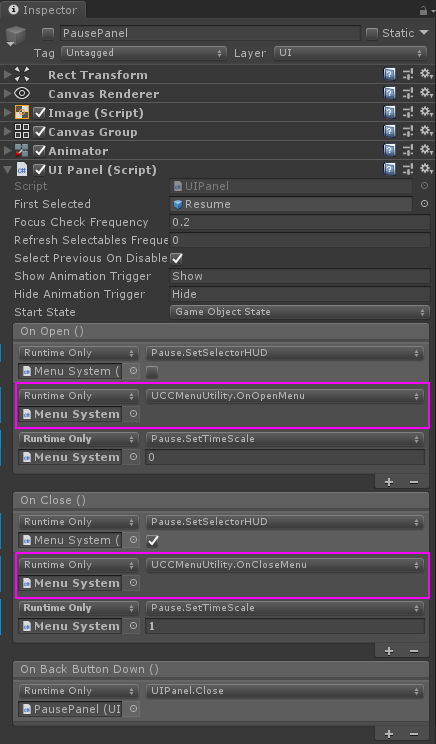Viewport: 436px width, 744px height.
Task: Open Canvas Renderer preset icon
Action: [x=408, y=93]
